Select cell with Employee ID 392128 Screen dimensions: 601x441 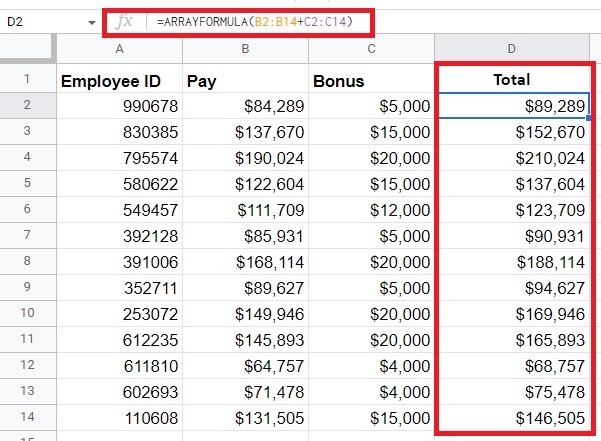pyautogui.click(x=120, y=236)
